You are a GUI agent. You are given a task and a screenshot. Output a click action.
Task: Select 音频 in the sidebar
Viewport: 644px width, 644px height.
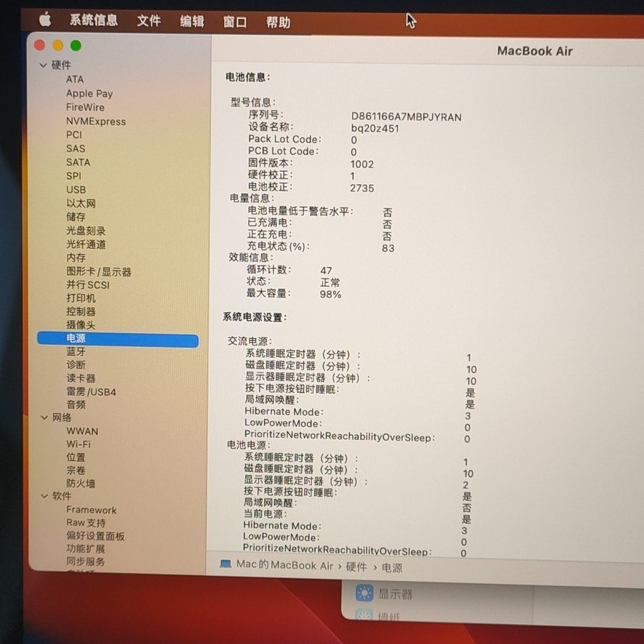click(76, 404)
